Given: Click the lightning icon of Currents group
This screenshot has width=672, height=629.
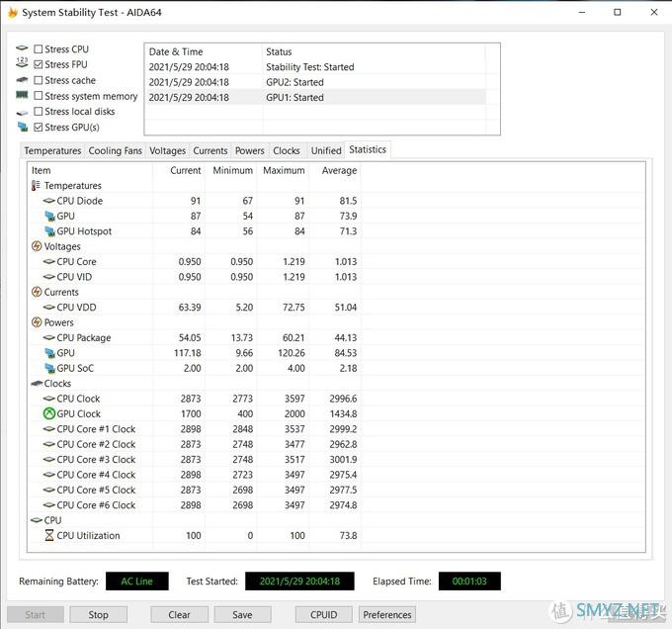Looking at the screenshot, I should coord(37,292).
